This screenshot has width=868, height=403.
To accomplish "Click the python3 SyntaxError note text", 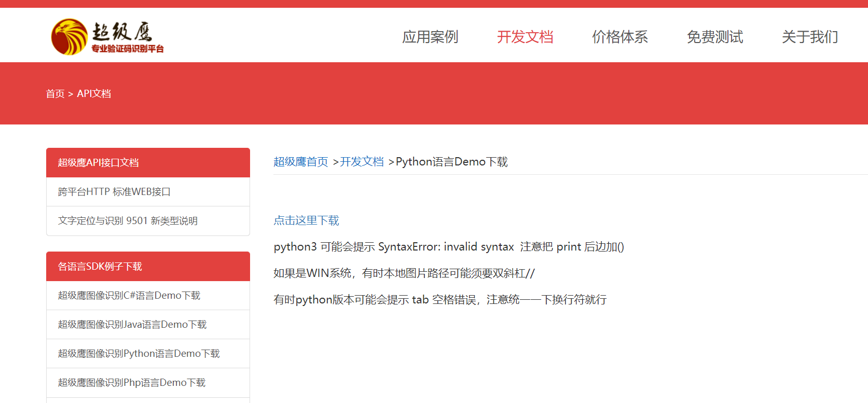I will coord(449,247).
